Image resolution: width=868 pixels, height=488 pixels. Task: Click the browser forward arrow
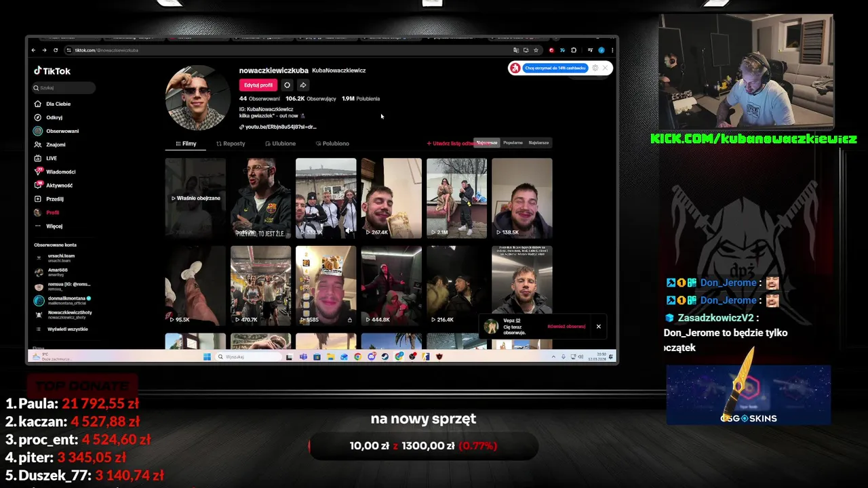45,50
